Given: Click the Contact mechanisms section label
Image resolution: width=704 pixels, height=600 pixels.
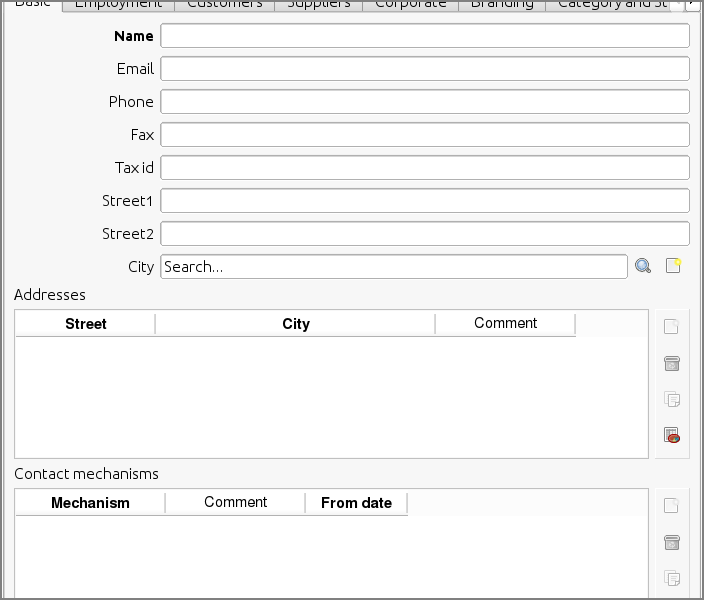Looking at the screenshot, I should click(86, 474).
